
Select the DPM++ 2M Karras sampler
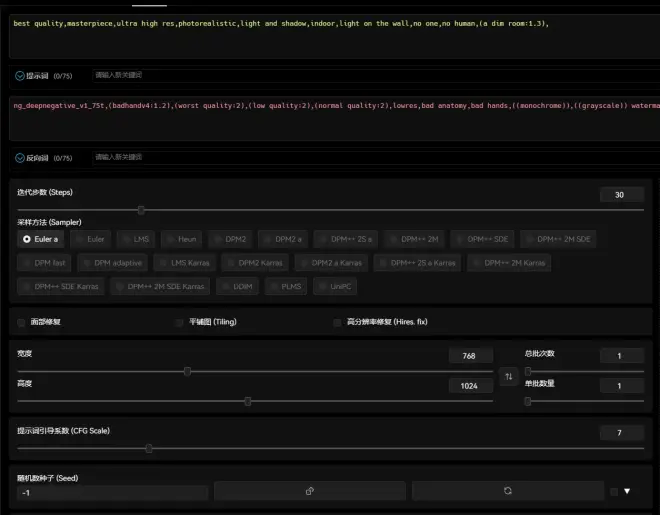click(x=509, y=263)
